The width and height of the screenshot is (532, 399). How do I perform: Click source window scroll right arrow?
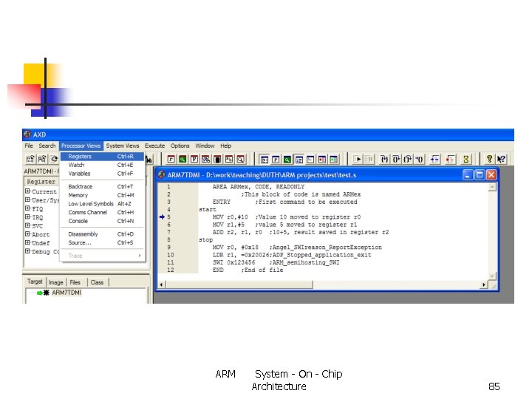[484, 284]
